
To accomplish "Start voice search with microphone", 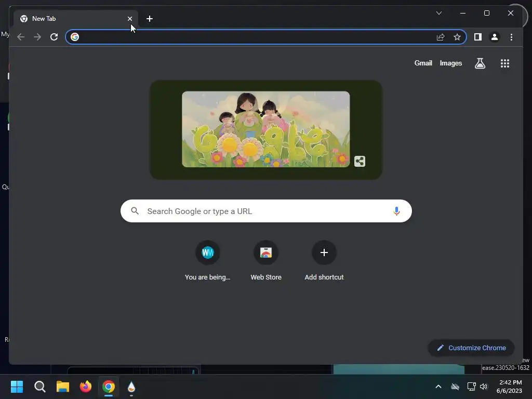I will point(396,211).
